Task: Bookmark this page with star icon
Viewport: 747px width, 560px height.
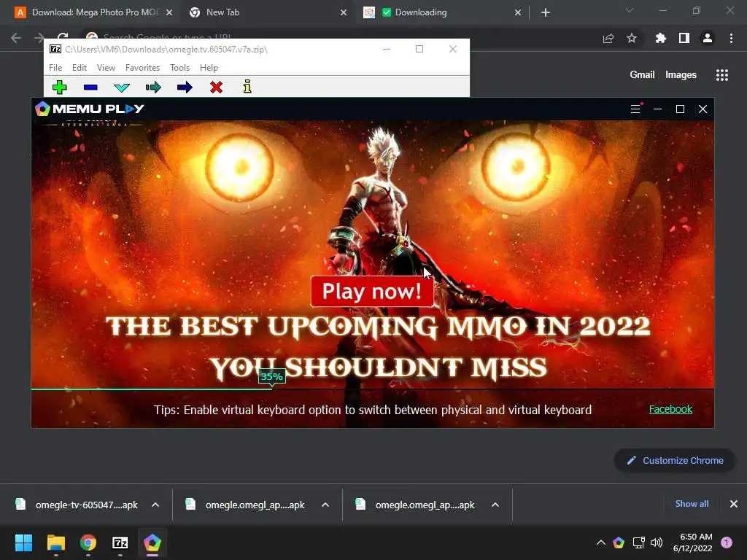Action: (x=632, y=38)
